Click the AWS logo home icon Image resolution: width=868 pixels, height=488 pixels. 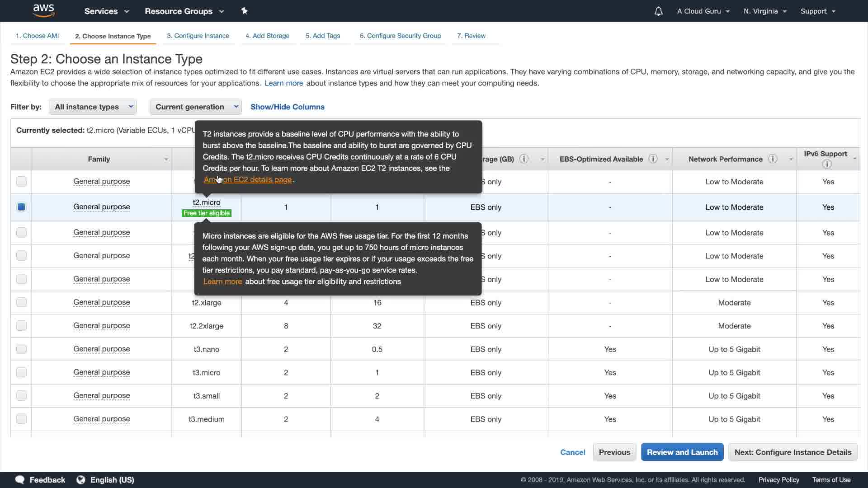44,10
